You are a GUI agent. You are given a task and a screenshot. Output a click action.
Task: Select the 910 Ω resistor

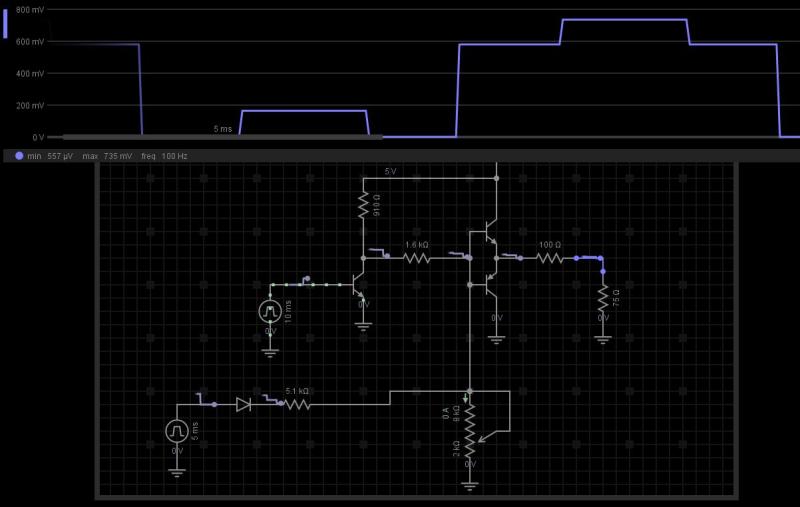click(364, 205)
